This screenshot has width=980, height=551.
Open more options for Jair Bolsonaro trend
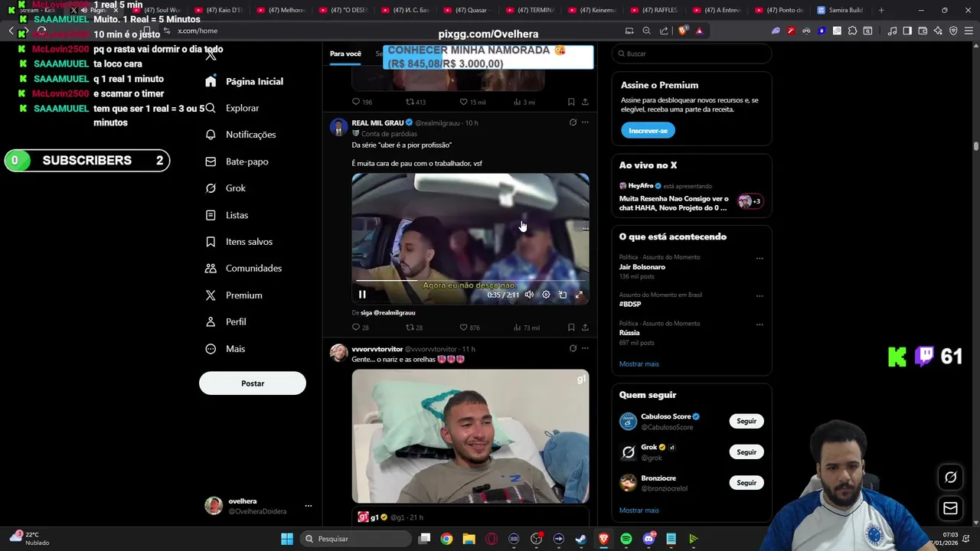click(759, 258)
